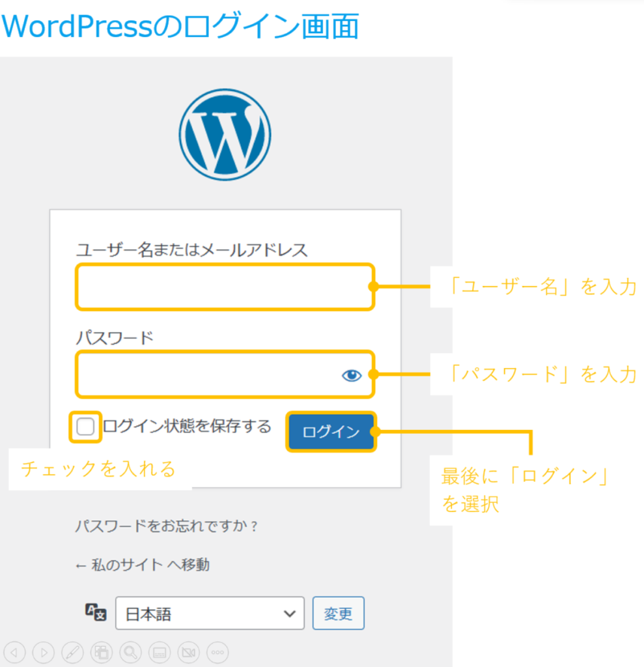
Task: Click the ログイン状態を保存する label text
Action: pyautogui.click(x=187, y=426)
